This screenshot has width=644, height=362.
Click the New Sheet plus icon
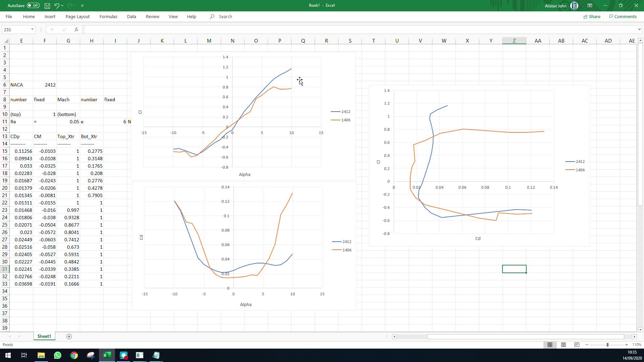[69, 337]
